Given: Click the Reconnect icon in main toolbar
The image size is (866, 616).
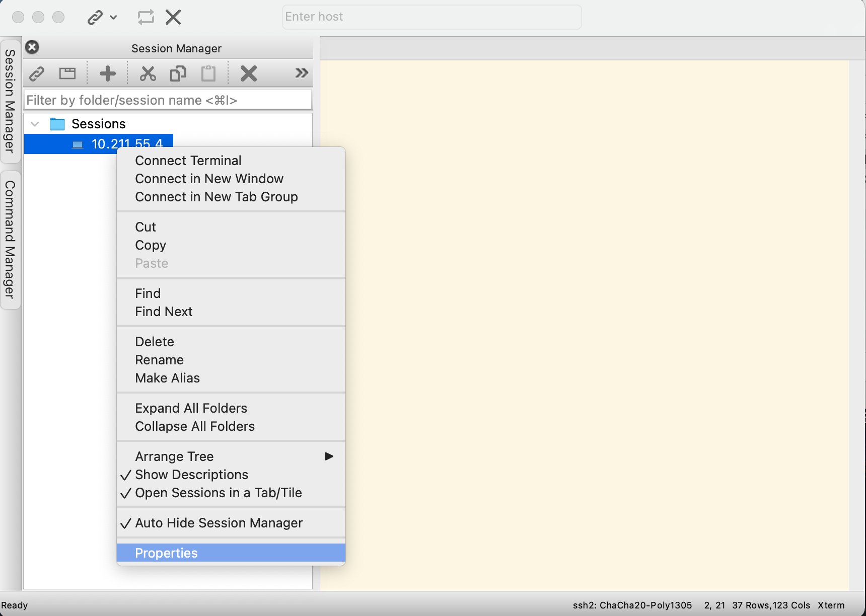Looking at the screenshot, I should click(146, 17).
